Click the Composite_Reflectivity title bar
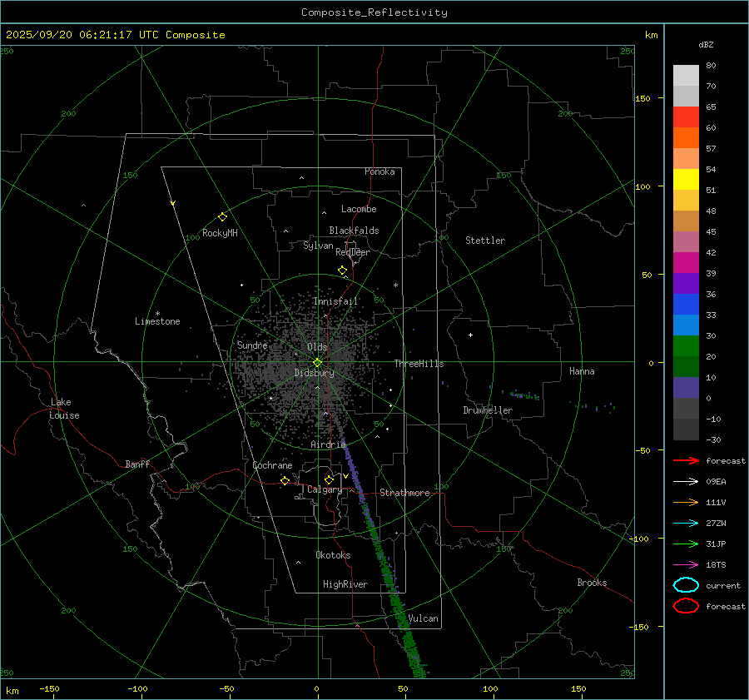Screen dimensions: 749x700 374,12
